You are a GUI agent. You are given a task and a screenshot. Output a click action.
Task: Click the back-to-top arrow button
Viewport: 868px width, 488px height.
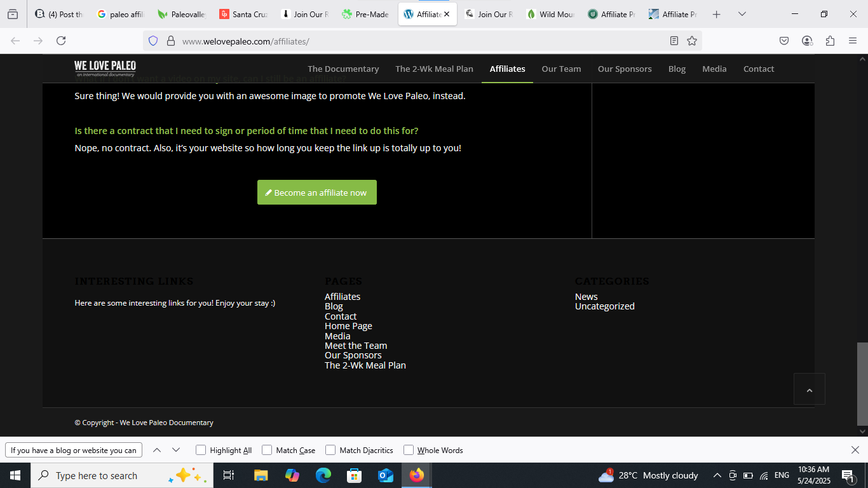click(810, 389)
